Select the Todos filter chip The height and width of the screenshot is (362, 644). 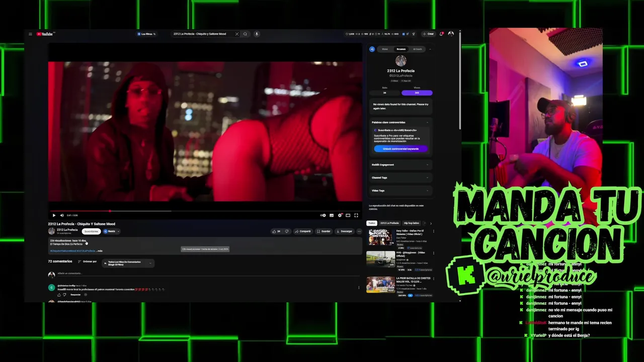point(372,223)
